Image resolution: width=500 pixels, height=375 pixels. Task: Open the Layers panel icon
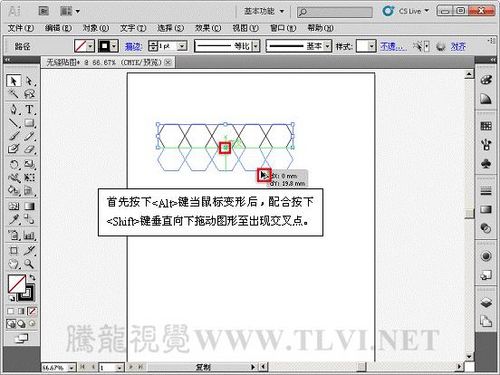click(x=486, y=303)
